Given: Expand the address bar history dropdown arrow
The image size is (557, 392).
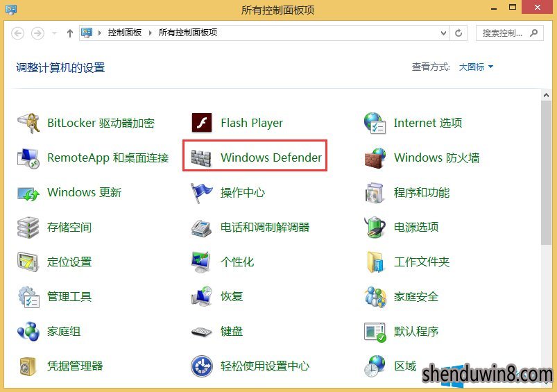Looking at the screenshot, I should click(x=444, y=33).
